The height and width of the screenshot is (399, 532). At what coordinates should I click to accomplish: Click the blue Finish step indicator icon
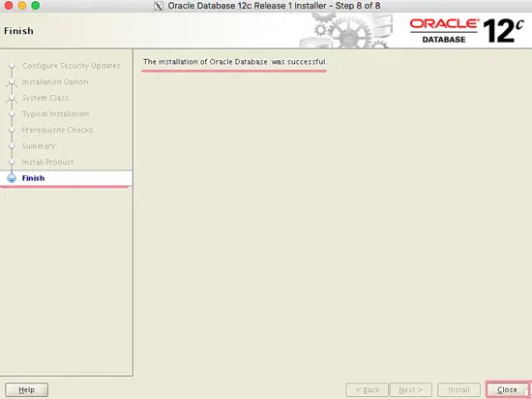[12, 178]
